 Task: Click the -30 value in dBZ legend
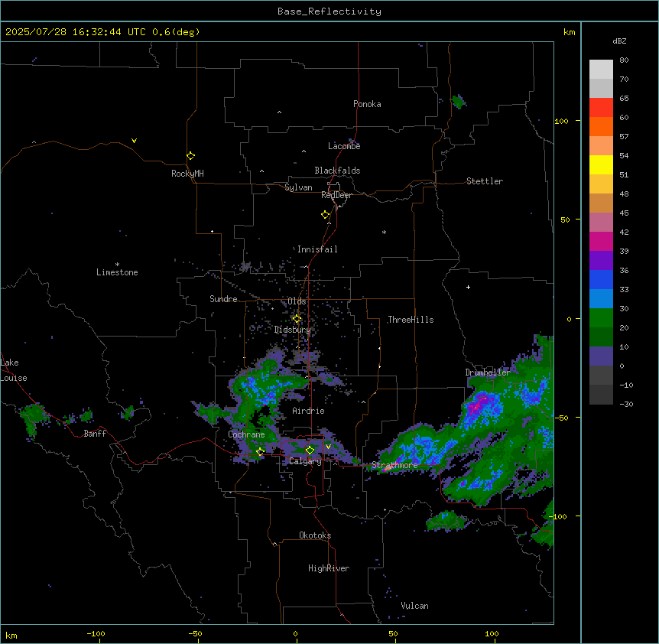[626, 404]
